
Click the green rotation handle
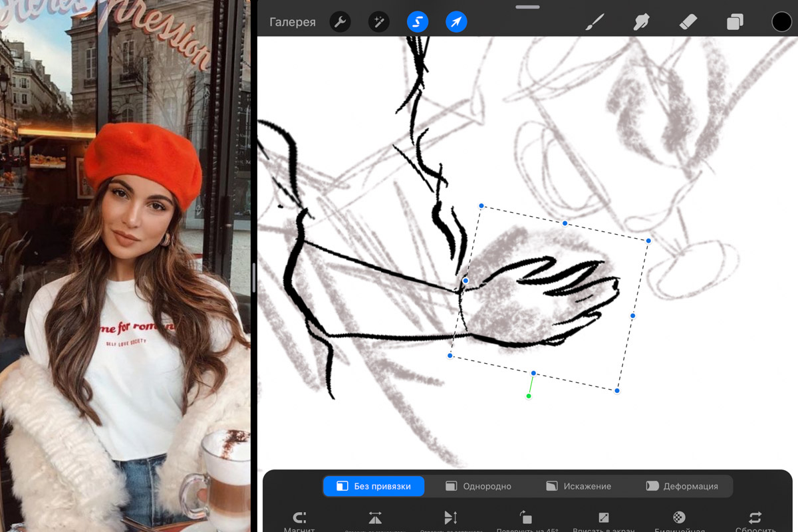point(529,396)
